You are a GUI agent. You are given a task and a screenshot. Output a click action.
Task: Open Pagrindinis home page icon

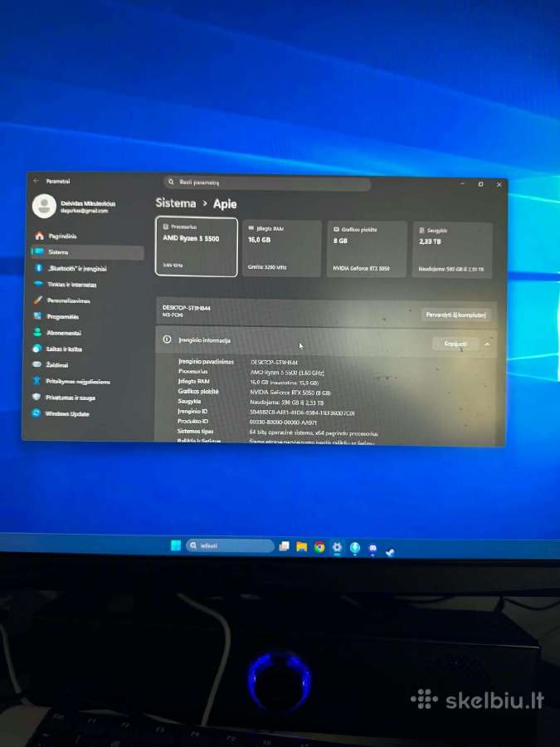(40, 236)
